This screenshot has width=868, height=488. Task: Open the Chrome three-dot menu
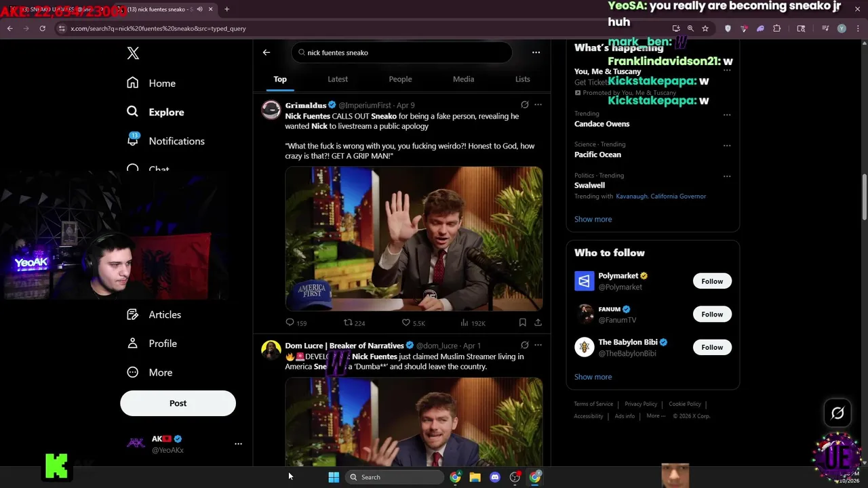click(x=858, y=28)
